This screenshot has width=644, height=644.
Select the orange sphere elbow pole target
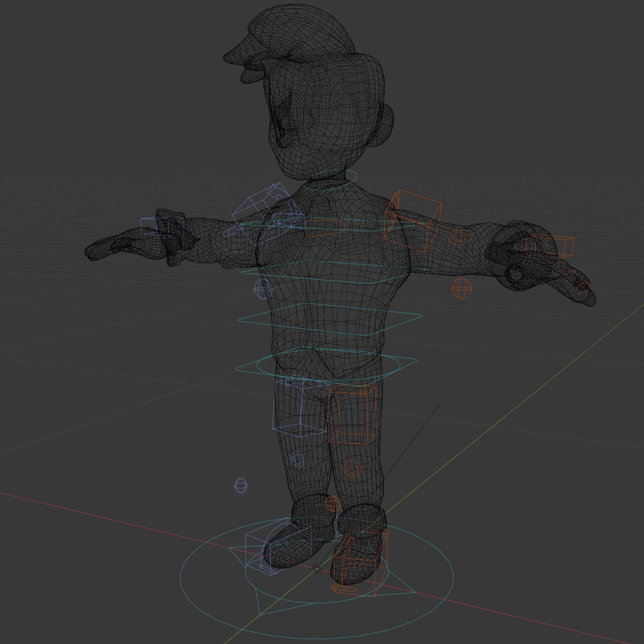click(x=462, y=288)
